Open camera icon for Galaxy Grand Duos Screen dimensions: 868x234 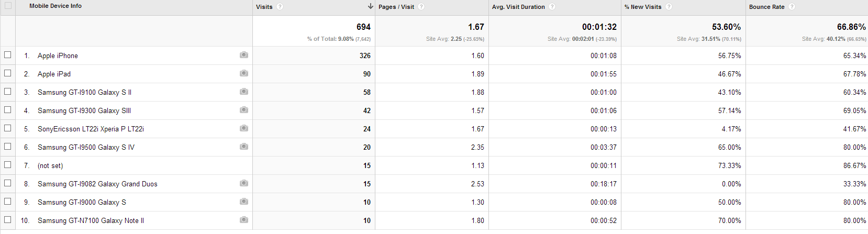(244, 183)
